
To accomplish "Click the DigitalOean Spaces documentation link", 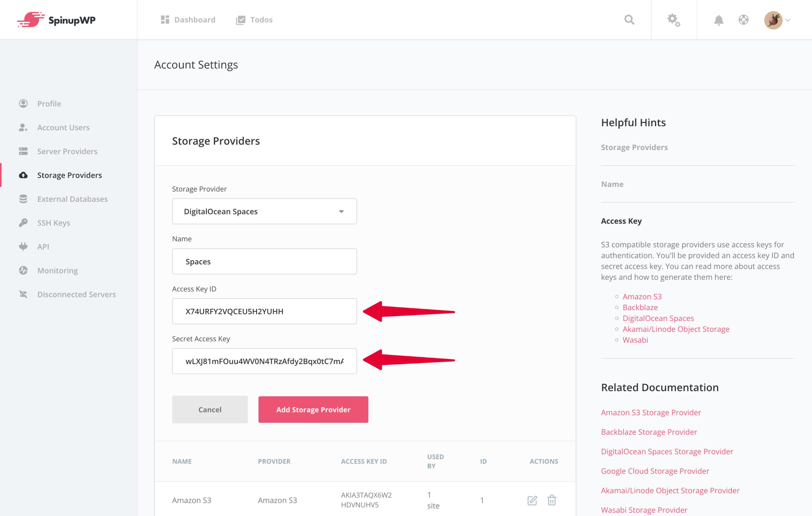I will [658, 318].
